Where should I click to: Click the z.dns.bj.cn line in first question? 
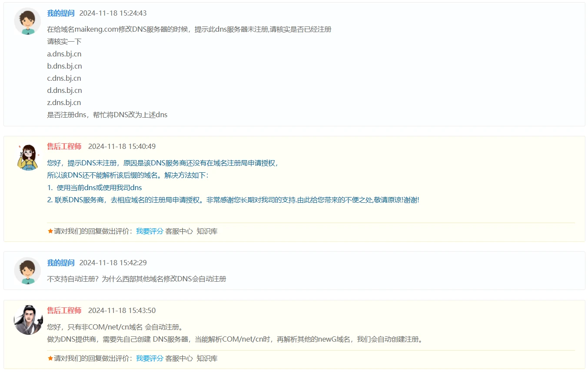64,103
